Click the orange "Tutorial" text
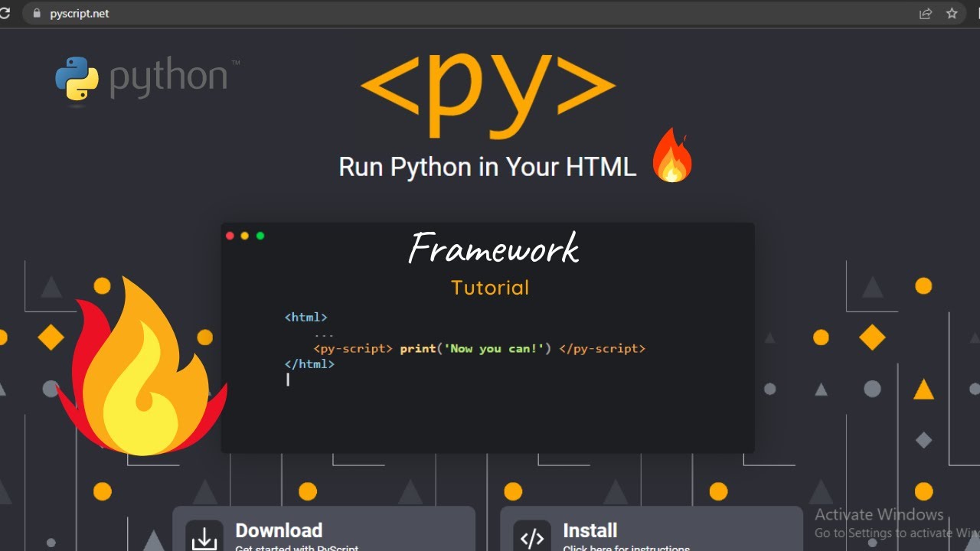This screenshot has width=980, height=551. [490, 288]
